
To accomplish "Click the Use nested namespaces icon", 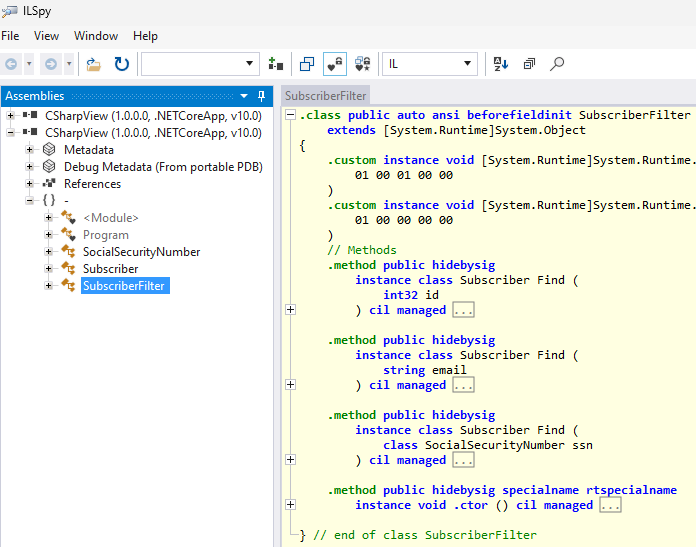I will tap(307, 64).
